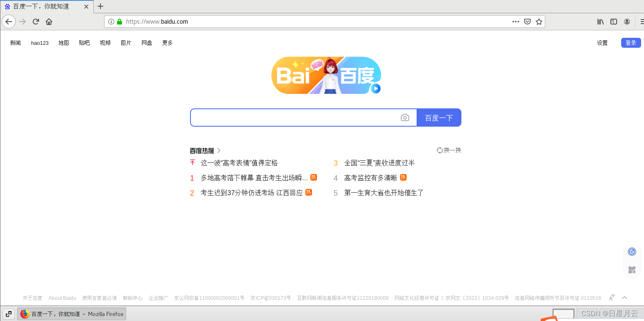Activate the Mozilla Firefox taskbar button
This screenshot has height=321, width=644.
coord(71,314)
